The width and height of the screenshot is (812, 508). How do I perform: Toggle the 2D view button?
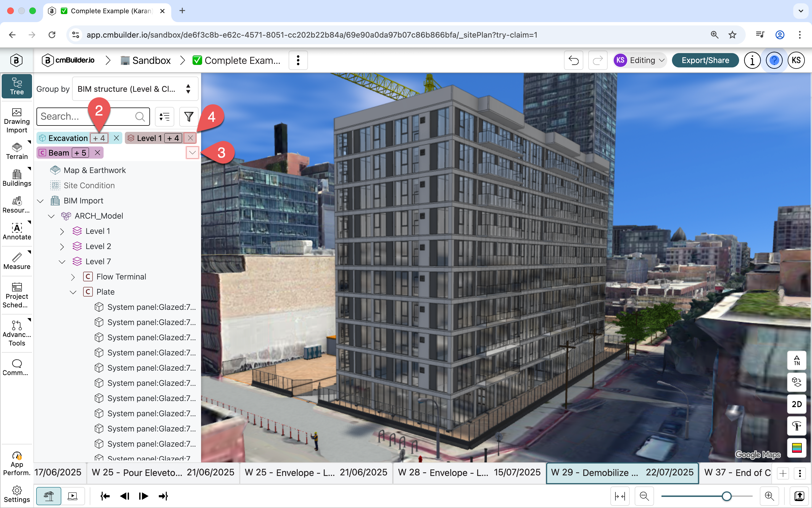click(x=797, y=404)
